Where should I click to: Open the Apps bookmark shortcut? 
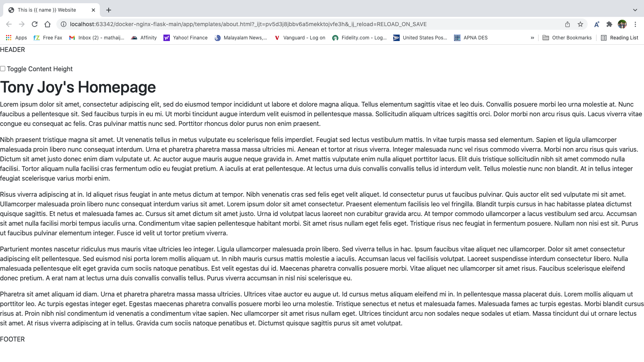17,38
